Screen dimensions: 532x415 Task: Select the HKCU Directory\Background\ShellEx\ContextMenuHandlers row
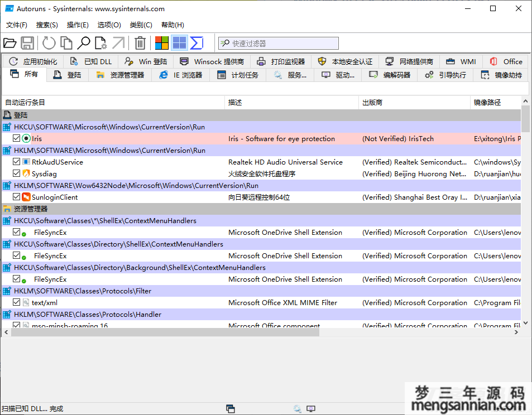[x=261, y=268]
